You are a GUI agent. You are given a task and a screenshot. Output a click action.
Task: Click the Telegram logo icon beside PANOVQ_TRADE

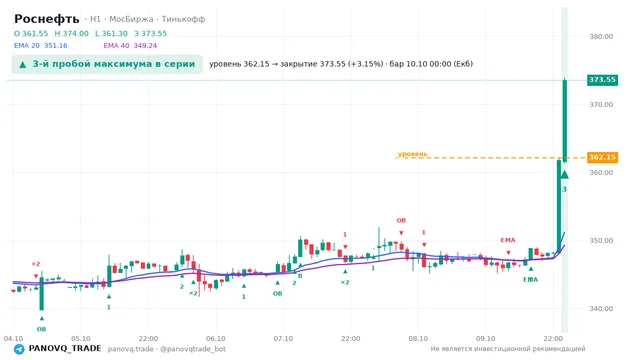(x=19, y=349)
